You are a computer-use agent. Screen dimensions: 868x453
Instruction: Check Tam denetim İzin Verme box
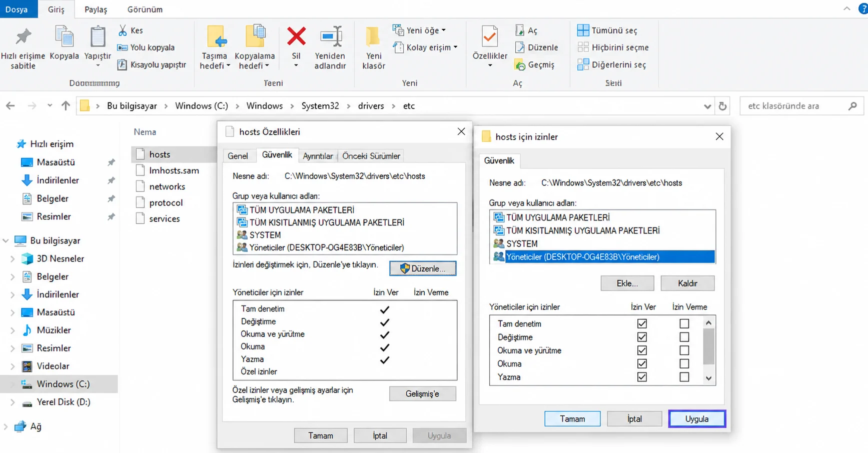tap(684, 323)
